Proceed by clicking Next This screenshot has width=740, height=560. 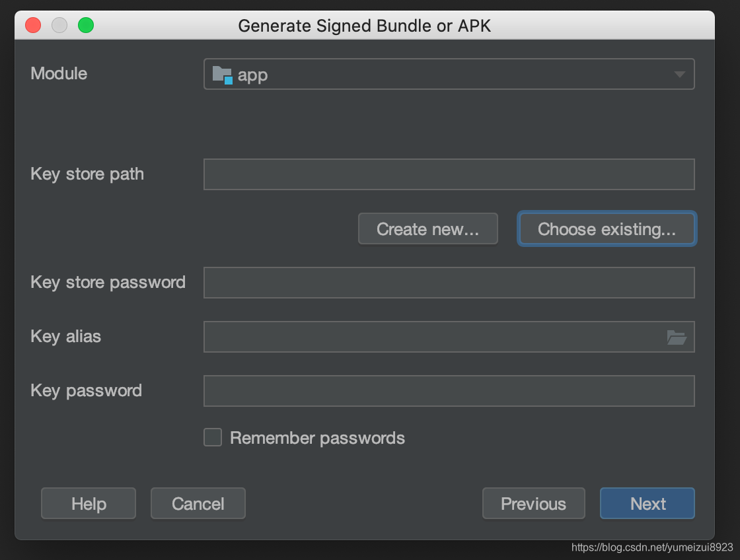[647, 504]
